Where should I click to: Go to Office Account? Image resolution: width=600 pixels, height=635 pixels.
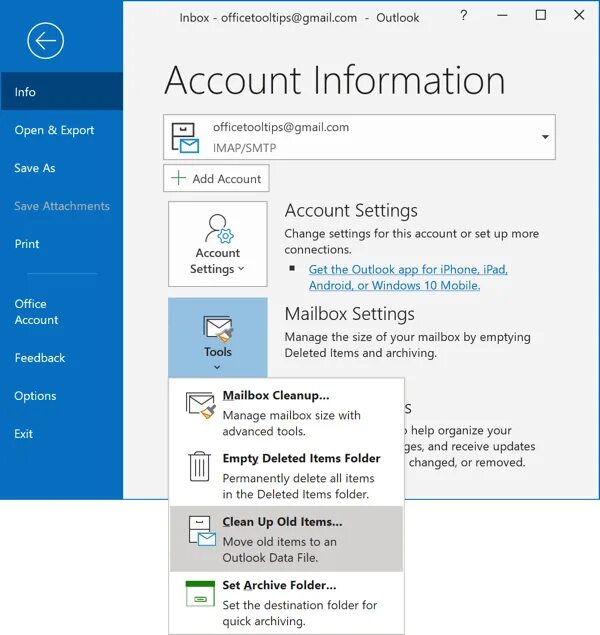click(x=36, y=312)
